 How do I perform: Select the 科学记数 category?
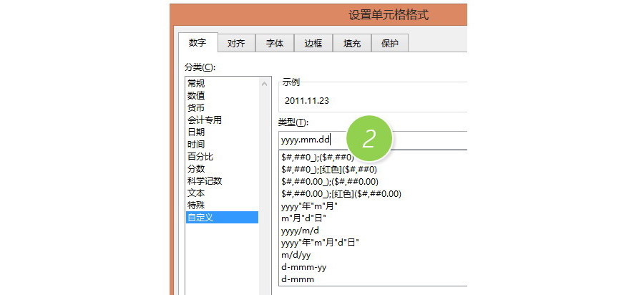[223, 180]
